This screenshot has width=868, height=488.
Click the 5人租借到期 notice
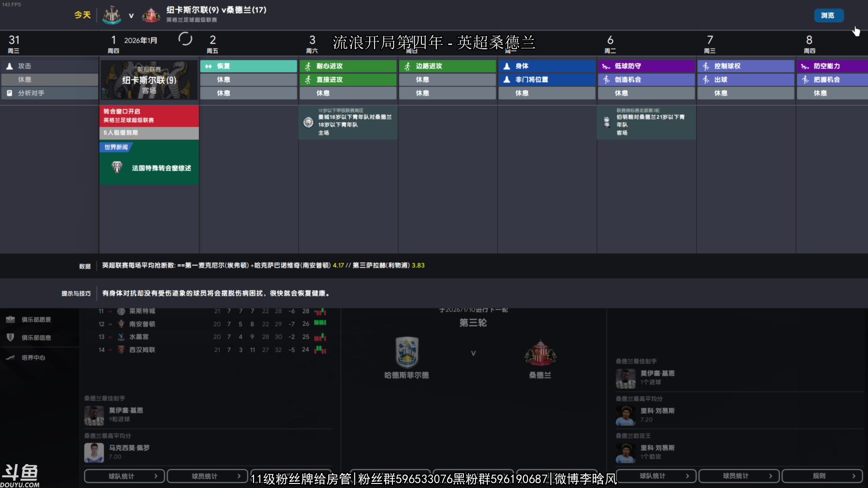click(x=149, y=133)
